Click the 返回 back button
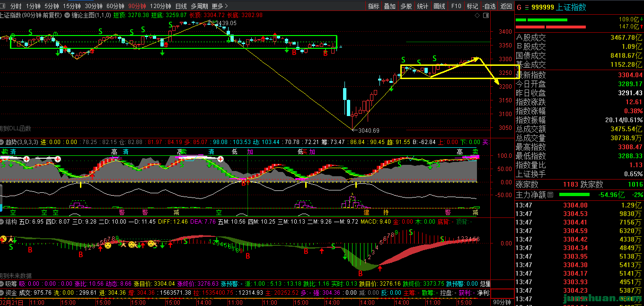The width and height of the screenshot is (644, 306). (506, 6)
